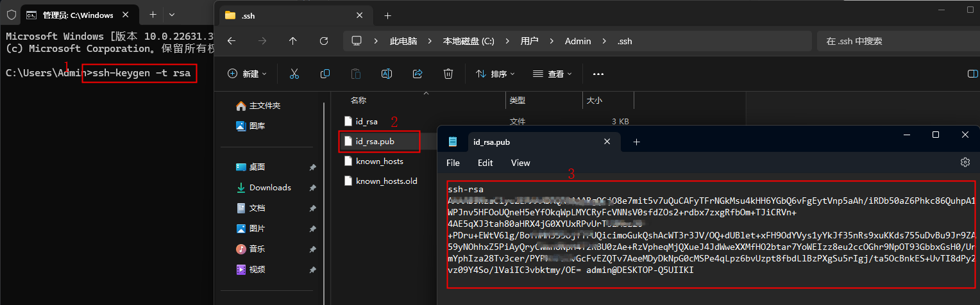Open the 查看 (View) dropdown
The width and height of the screenshot is (980, 305).
pyautogui.click(x=552, y=74)
